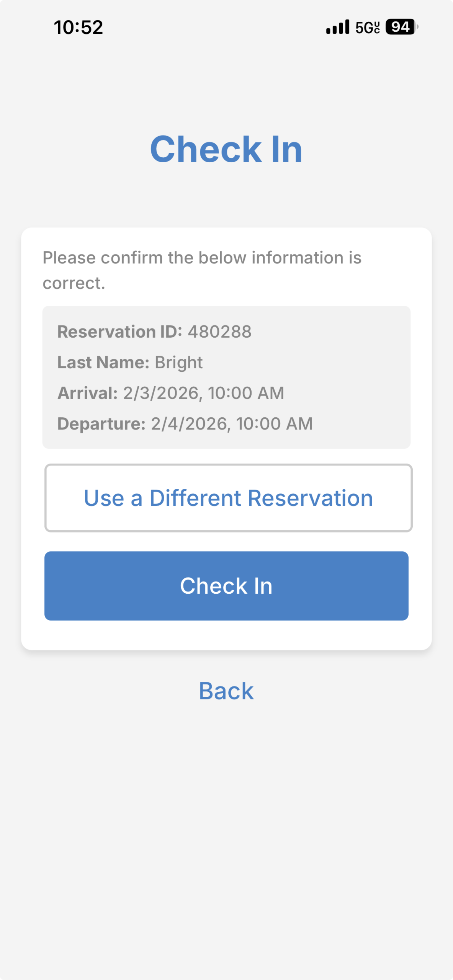Screen dimensions: 453x980
Task: Click the Reservation ID label
Action: click(119, 332)
